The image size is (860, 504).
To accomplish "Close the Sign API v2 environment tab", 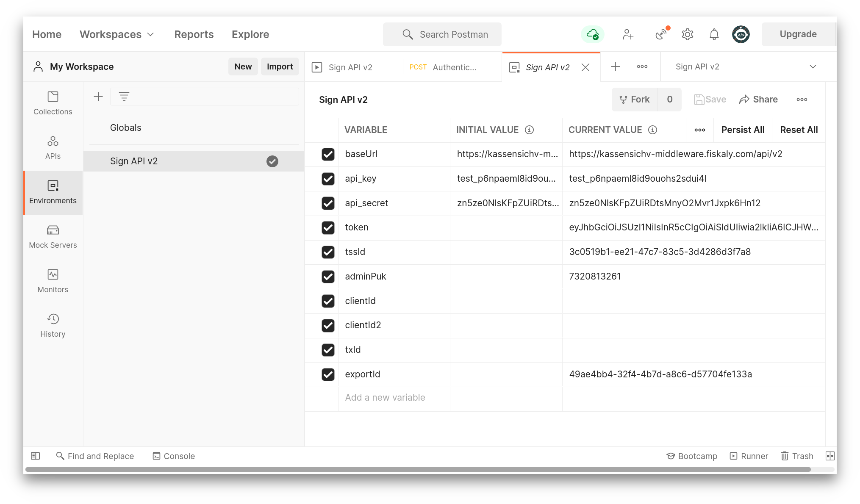I will point(585,67).
